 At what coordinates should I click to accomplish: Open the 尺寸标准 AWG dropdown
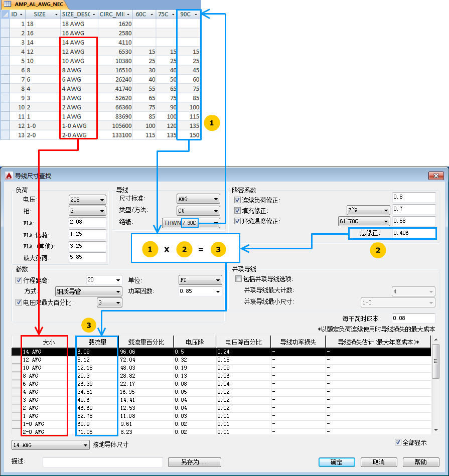pos(198,199)
